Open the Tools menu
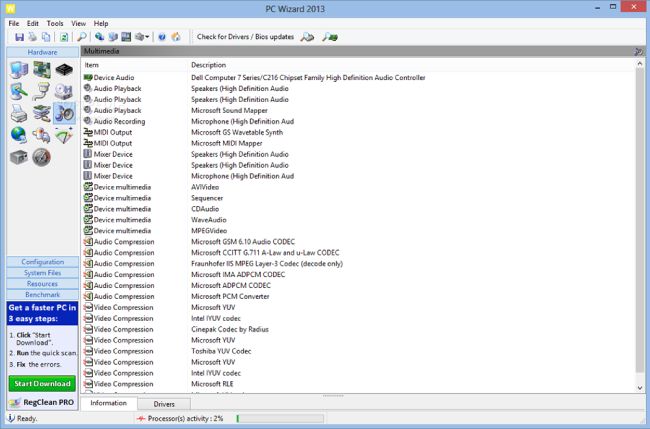Viewport: 650px width, 429px height. click(x=55, y=24)
